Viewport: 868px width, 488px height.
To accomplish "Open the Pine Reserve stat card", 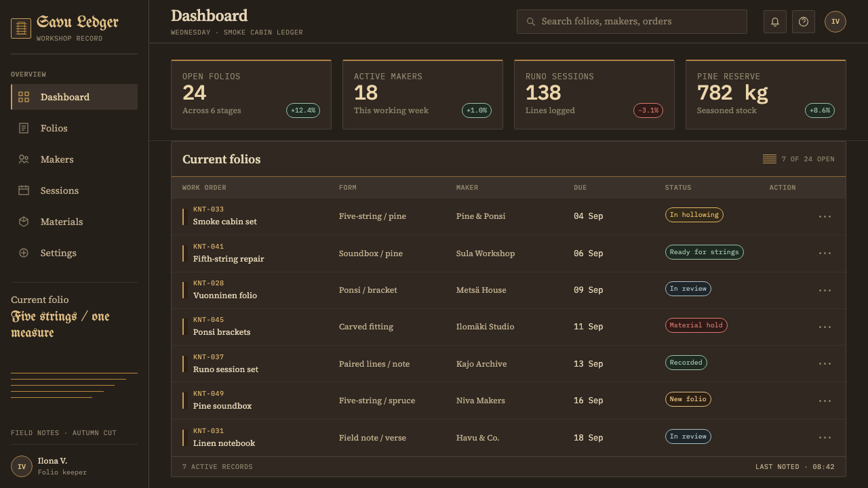I will click(766, 94).
